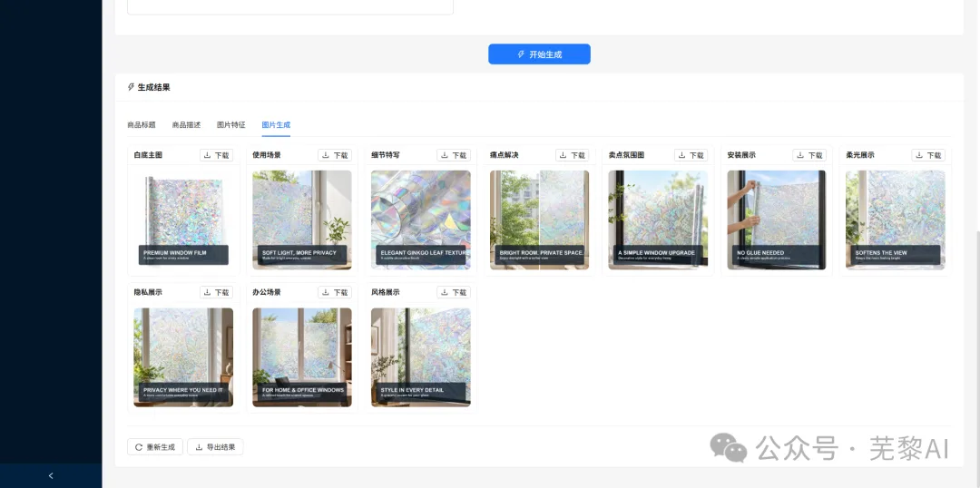The image size is (980, 488).
Task: Download the 细节特写 image
Action: 454,155
